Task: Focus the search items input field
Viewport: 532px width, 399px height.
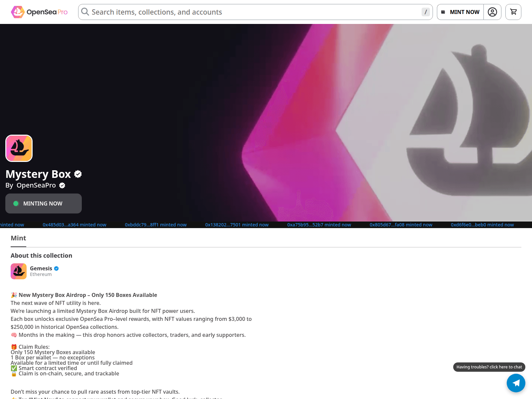Action: tap(253, 12)
